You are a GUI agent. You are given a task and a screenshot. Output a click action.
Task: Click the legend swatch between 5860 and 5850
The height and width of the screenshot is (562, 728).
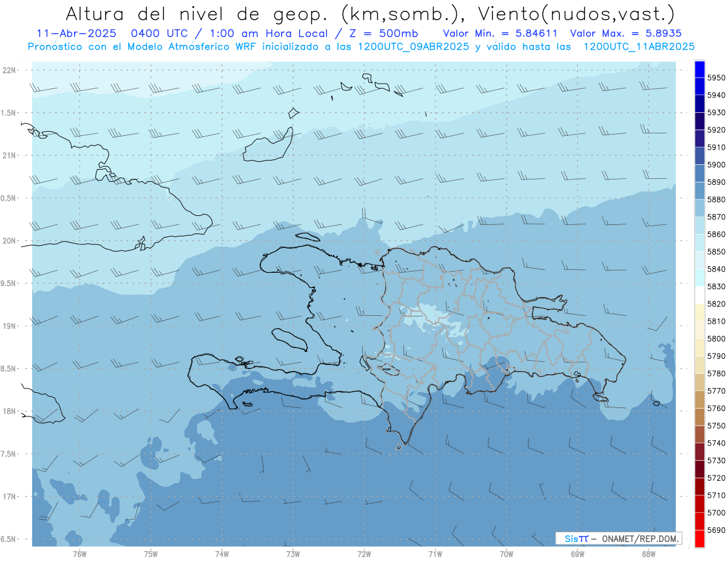pyautogui.click(x=699, y=243)
